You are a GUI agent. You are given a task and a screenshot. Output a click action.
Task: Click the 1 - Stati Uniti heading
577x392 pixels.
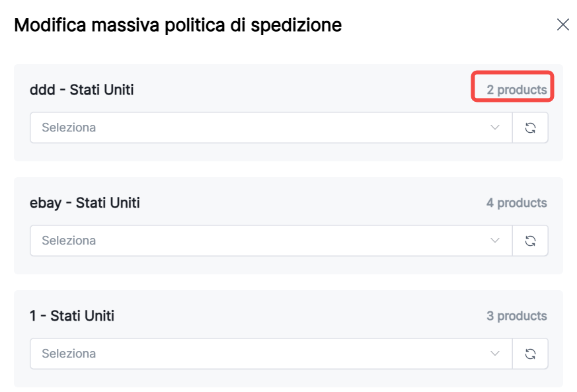pyautogui.click(x=72, y=316)
